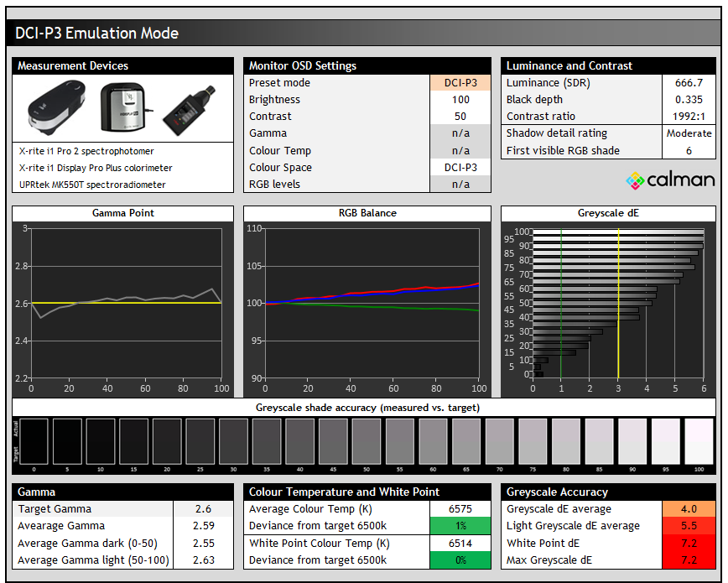Select the Preset mode DCI-P3 value cell

(460, 83)
